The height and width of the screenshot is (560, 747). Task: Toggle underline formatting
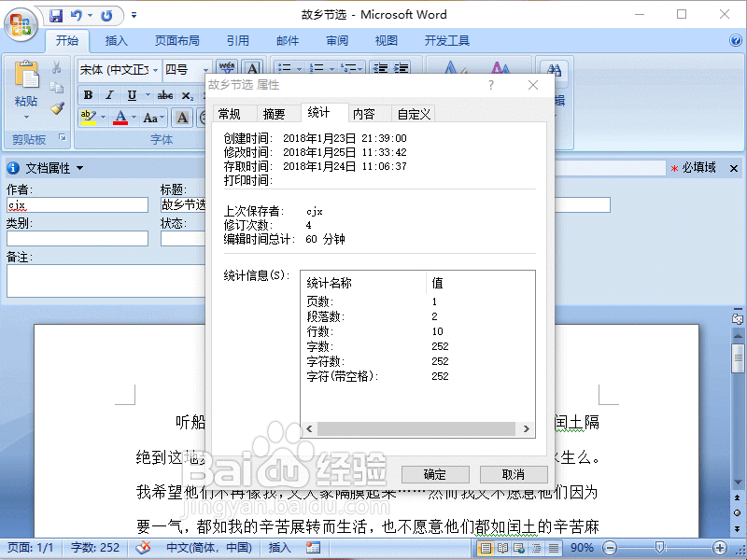click(x=132, y=95)
